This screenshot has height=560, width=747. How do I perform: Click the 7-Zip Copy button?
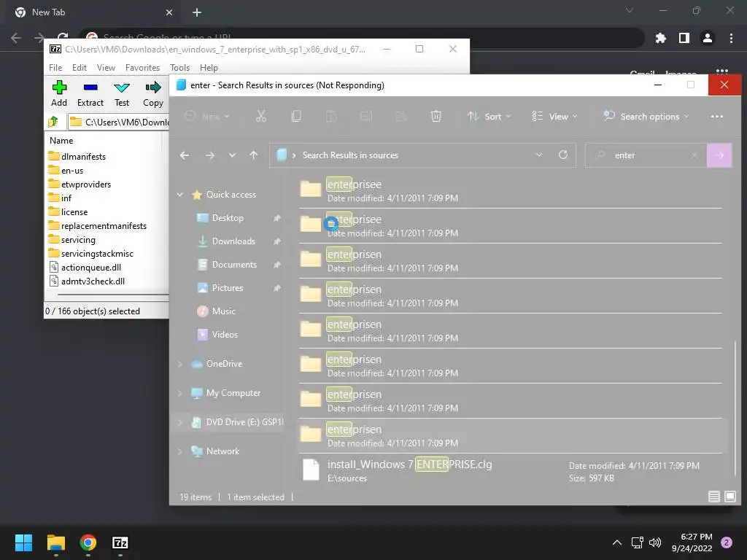pos(153,94)
